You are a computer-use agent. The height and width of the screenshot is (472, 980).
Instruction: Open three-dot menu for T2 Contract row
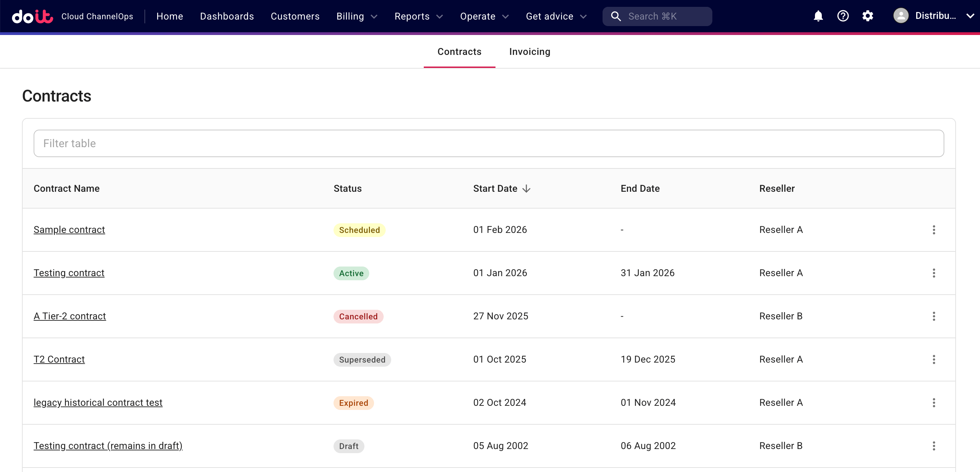tap(934, 359)
